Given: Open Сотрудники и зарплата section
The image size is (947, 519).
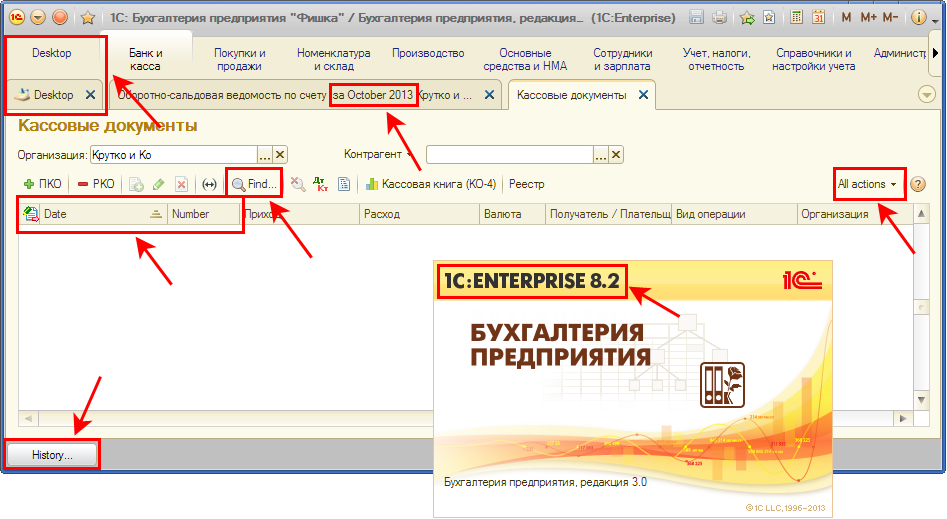Looking at the screenshot, I should coord(622,59).
